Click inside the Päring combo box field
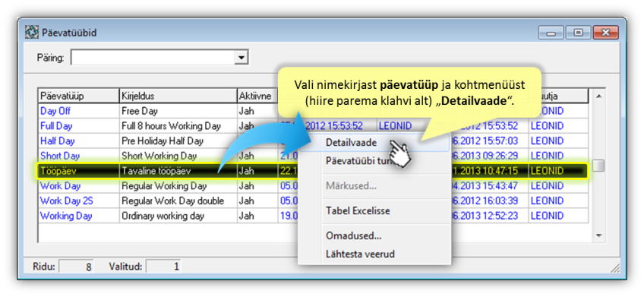 point(153,58)
